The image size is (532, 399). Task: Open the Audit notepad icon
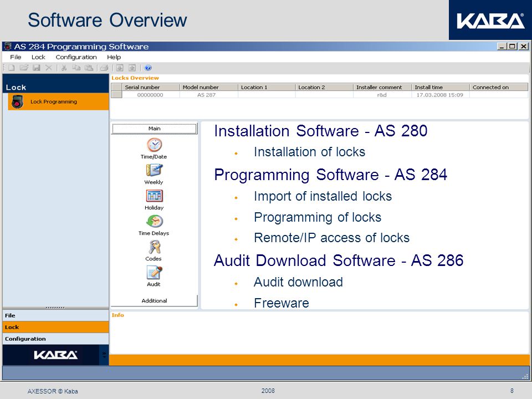point(155,273)
